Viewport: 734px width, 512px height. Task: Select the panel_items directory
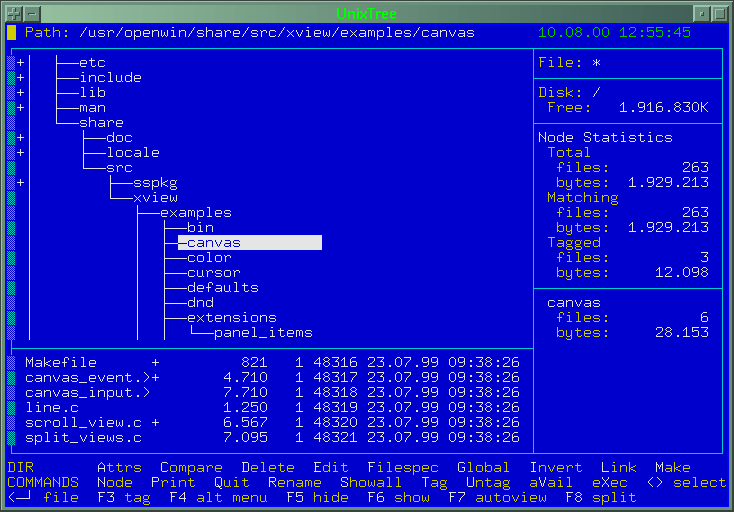pos(263,333)
